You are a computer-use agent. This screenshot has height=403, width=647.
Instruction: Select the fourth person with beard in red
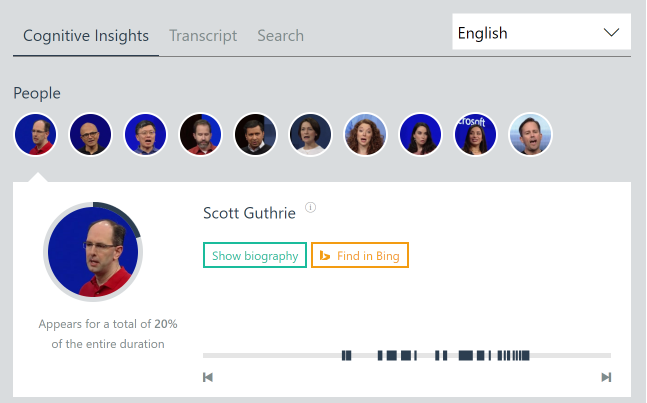[201, 134]
